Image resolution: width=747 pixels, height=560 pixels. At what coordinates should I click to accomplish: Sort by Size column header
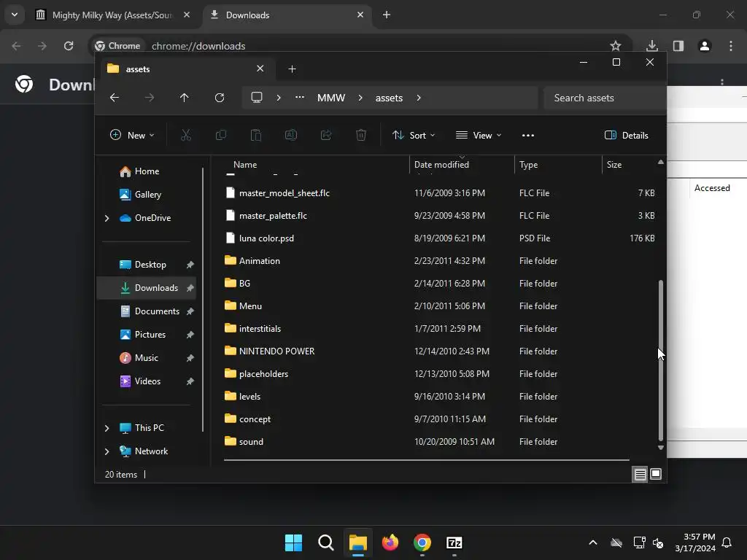(614, 165)
